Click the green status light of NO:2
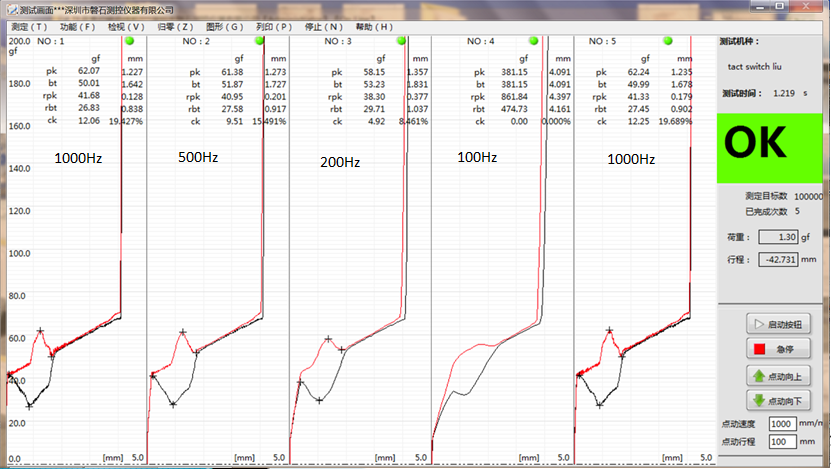The width and height of the screenshot is (831, 469). pyautogui.click(x=259, y=41)
